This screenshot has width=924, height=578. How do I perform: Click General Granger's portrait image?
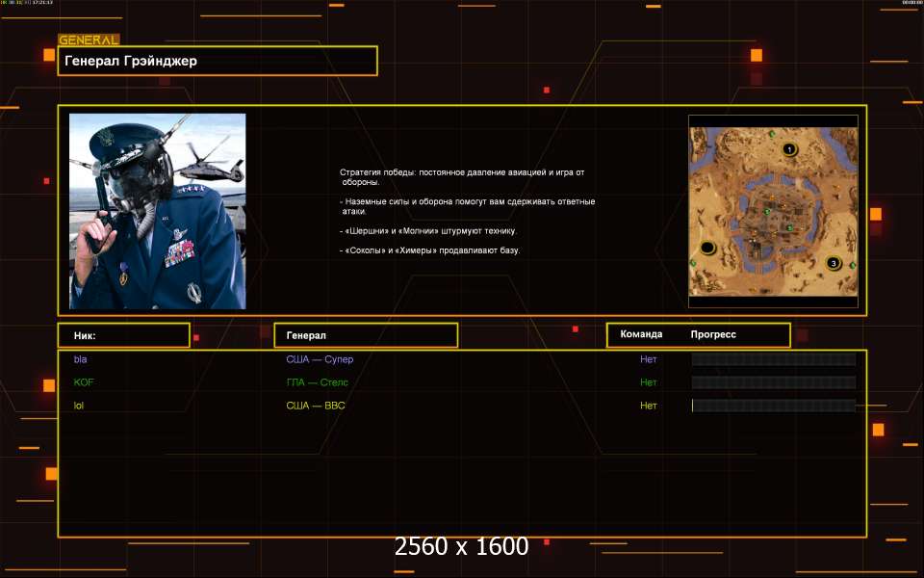pyautogui.click(x=157, y=211)
